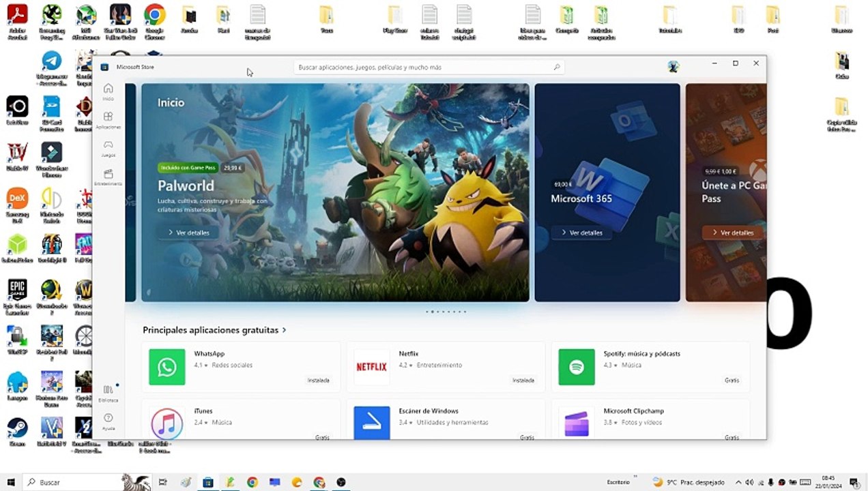Viewport: 868px width, 491px height.
Task: Click Ver detalles for PC Game Pass
Action: tap(733, 233)
